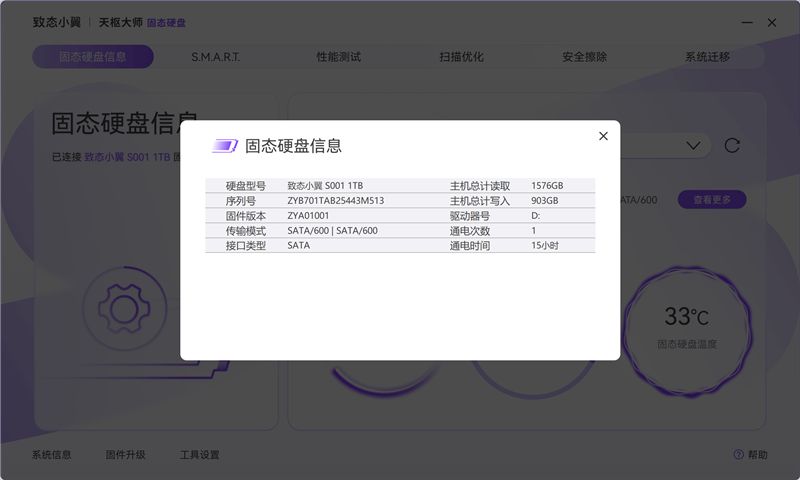Minimize the main application window
This screenshot has width=800, height=480.
(747, 23)
